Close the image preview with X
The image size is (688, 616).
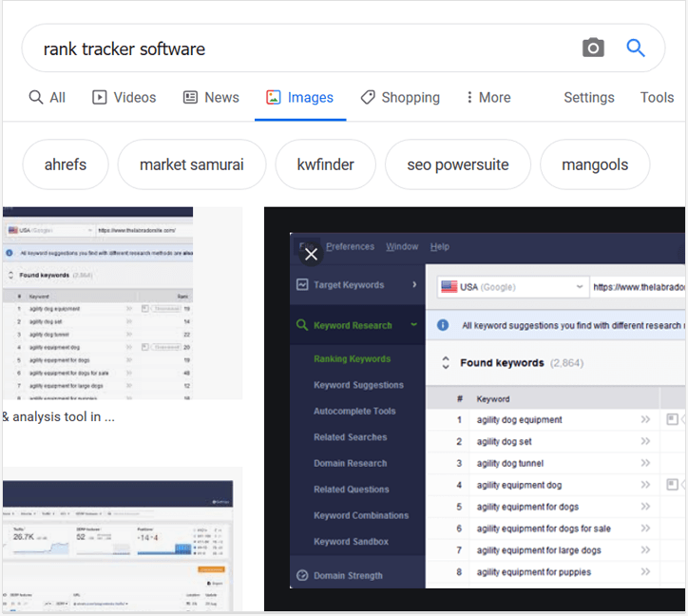[311, 254]
